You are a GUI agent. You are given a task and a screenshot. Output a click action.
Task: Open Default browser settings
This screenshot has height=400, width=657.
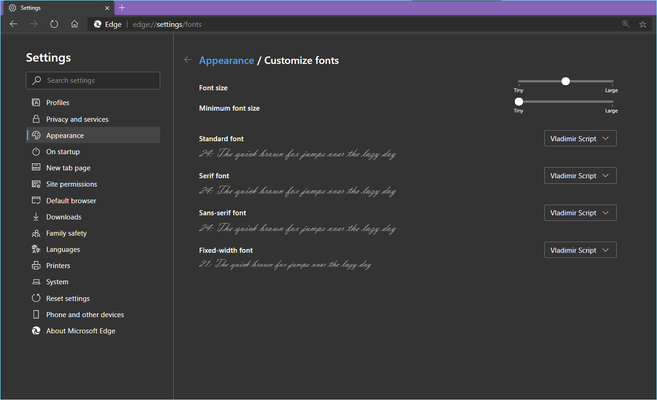93,201
